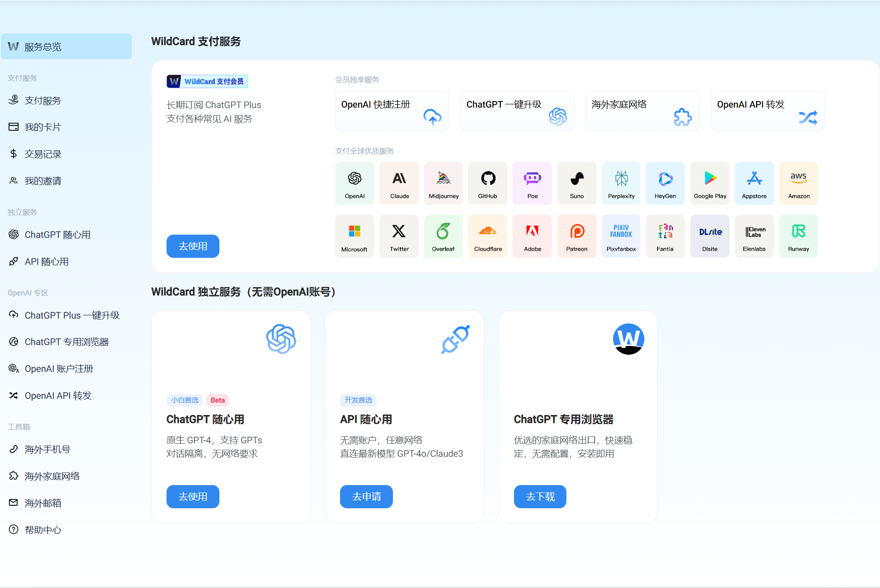
Task: Open OpenAI API 转发 sidebar item
Action: [66, 396]
